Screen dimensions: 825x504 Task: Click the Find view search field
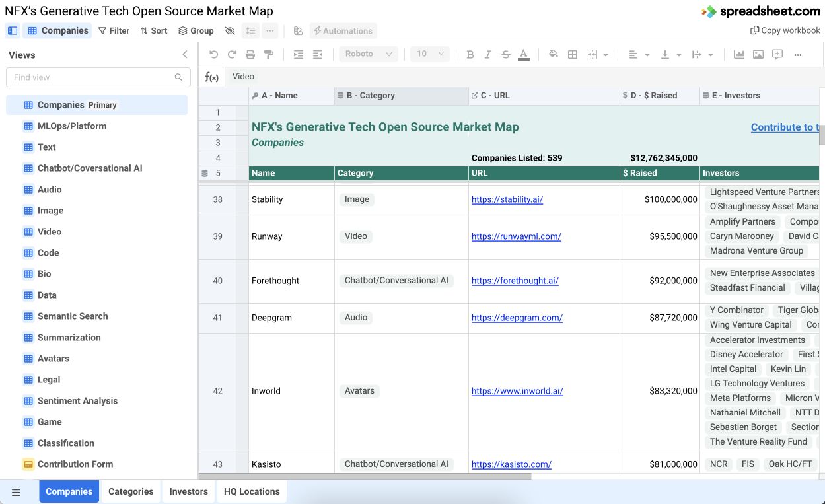pyautogui.click(x=99, y=77)
